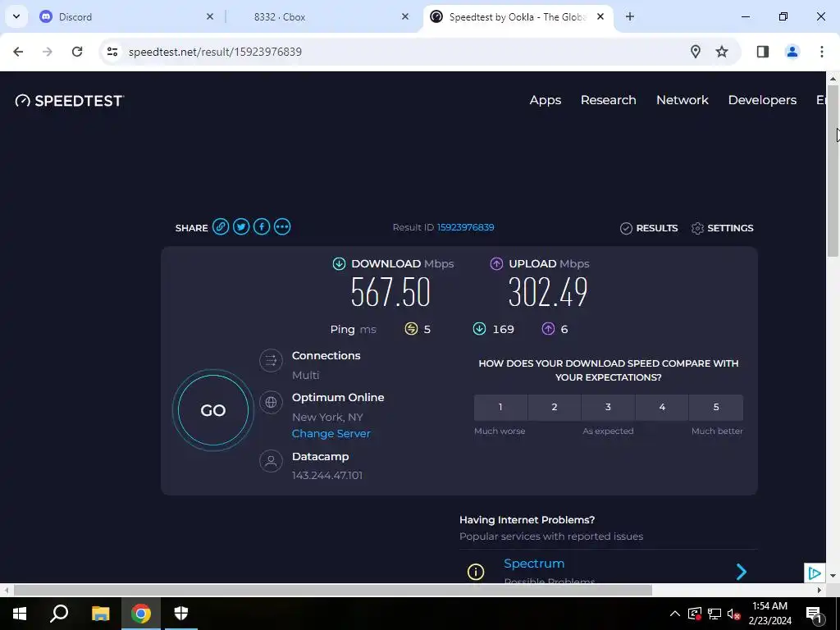Click the download latency icon next to 169
840x630 pixels.
pyautogui.click(x=479, y=329)
